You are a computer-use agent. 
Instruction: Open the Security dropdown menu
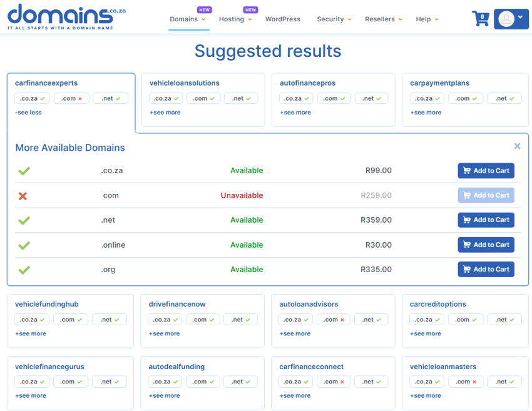(x=334, y=19)
